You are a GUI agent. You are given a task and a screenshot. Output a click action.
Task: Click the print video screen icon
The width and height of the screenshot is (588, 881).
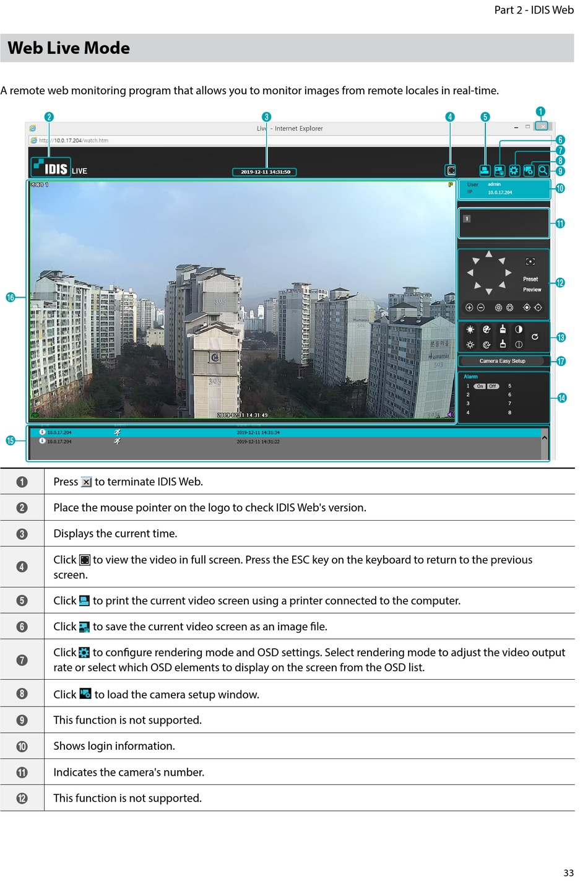click(485, 170)
